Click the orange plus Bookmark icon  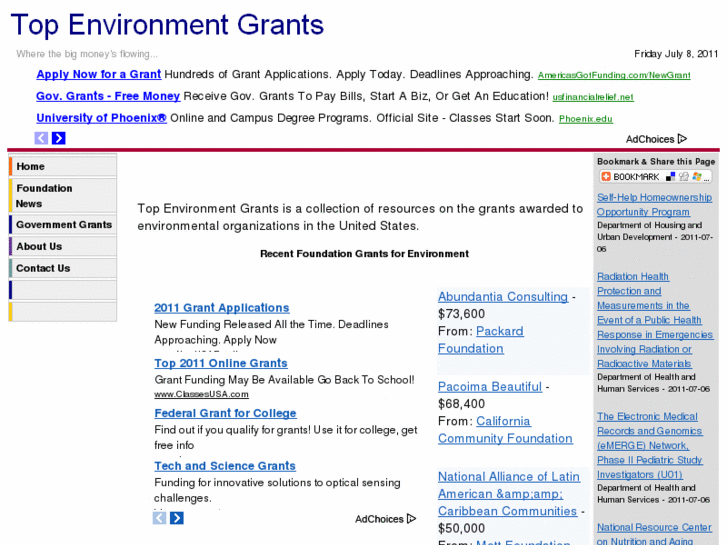click(x=606, y=177)
